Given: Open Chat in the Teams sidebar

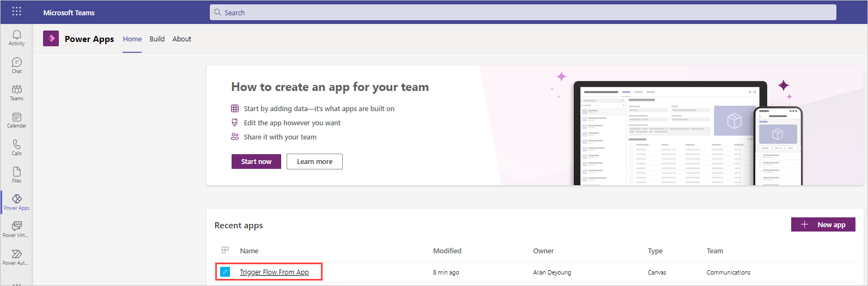Looking at the screenshot, I should tap(17, 65).
